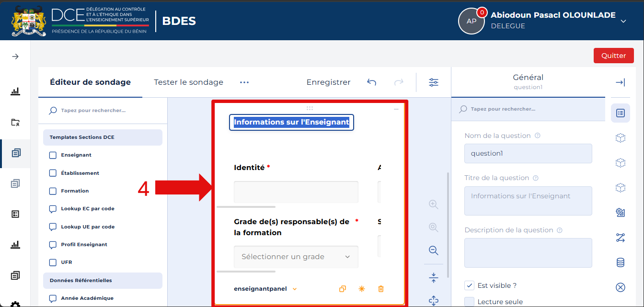Collapse Données Référentielles group

103,280
